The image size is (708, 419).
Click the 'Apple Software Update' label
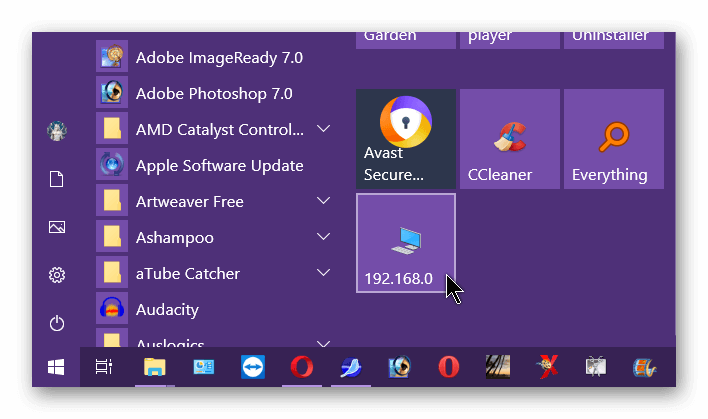[219, 166]
